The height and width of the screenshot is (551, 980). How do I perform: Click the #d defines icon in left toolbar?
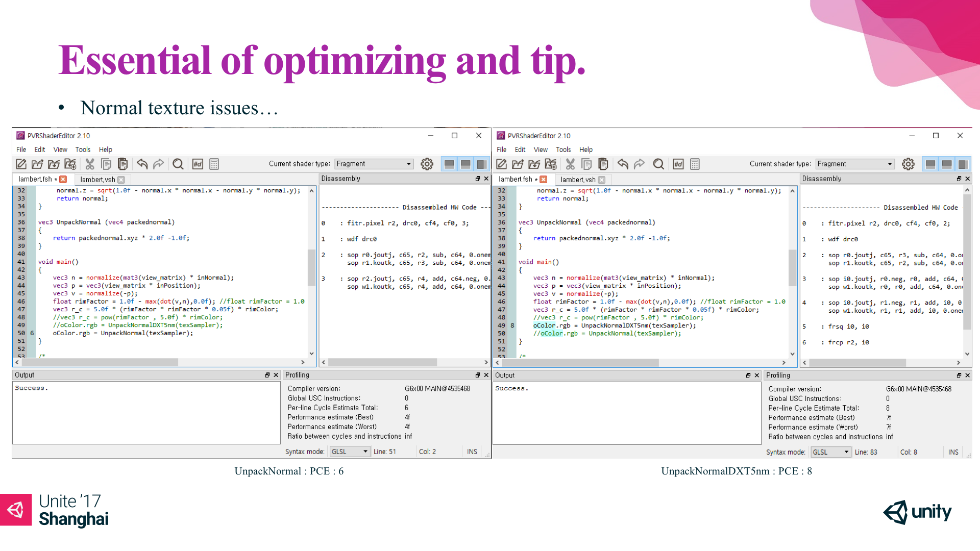click(198, 164)
